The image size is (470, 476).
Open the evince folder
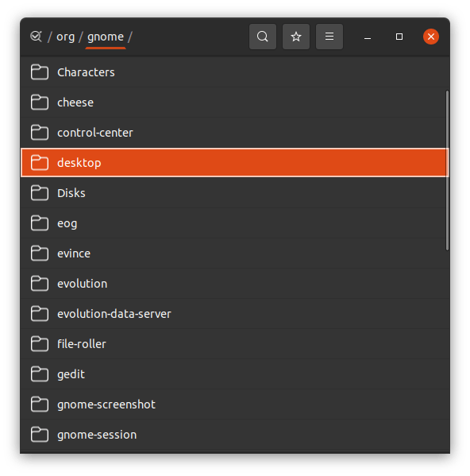234,253
